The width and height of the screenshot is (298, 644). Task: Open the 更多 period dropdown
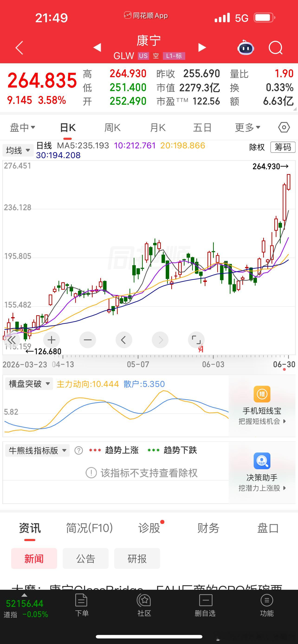[248, 128]
